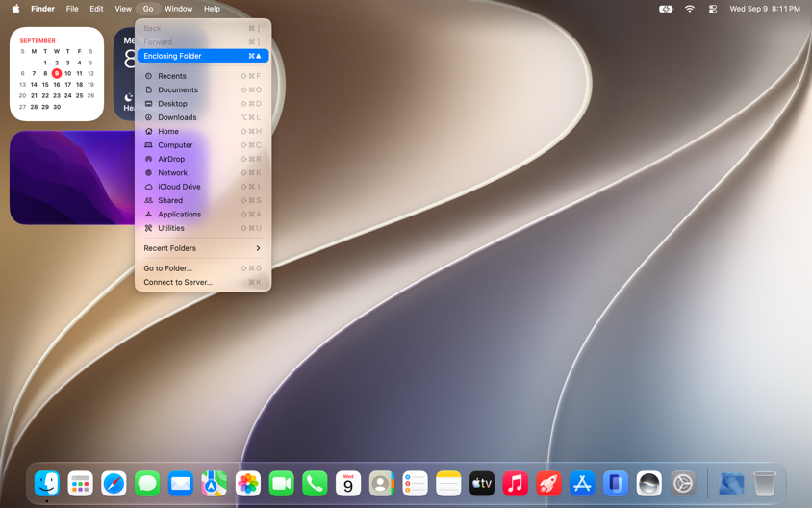Open the Phone app in Dock

tap(315, 484)
